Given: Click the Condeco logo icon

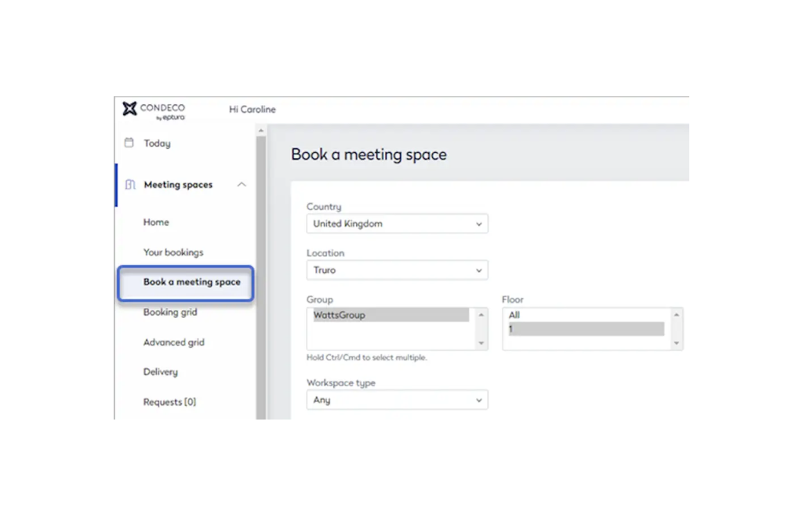Looking at the screenshot, I should [x=129, y=109].
